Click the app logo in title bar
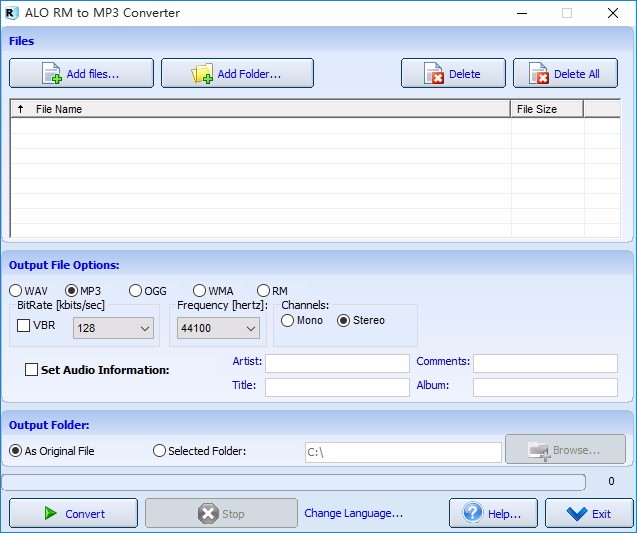This screenshot has height=533, width=637. [11, 13]
